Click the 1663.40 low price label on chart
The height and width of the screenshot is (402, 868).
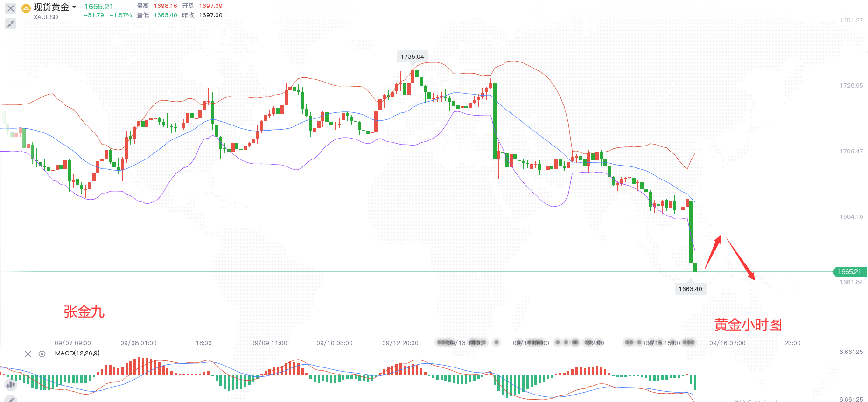pyautogui.click(x=691, y=289)
